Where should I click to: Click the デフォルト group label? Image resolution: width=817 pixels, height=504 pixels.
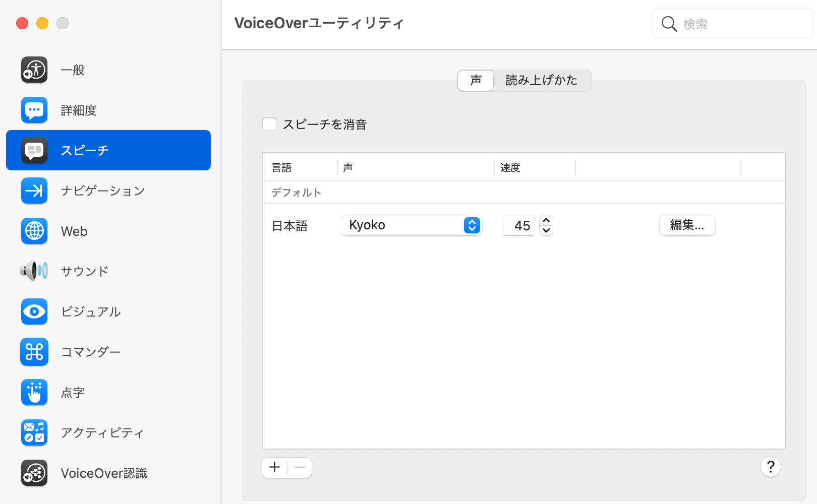[297, 193]
